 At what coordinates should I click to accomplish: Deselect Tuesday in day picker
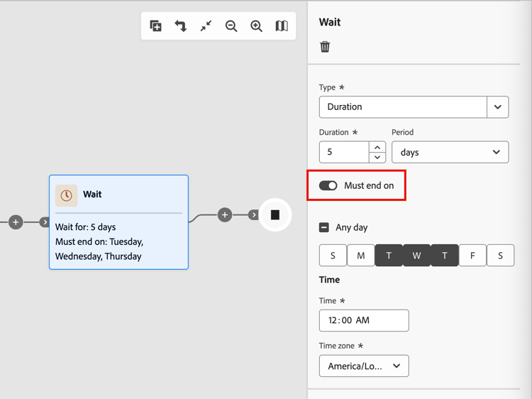coord(389,256)
